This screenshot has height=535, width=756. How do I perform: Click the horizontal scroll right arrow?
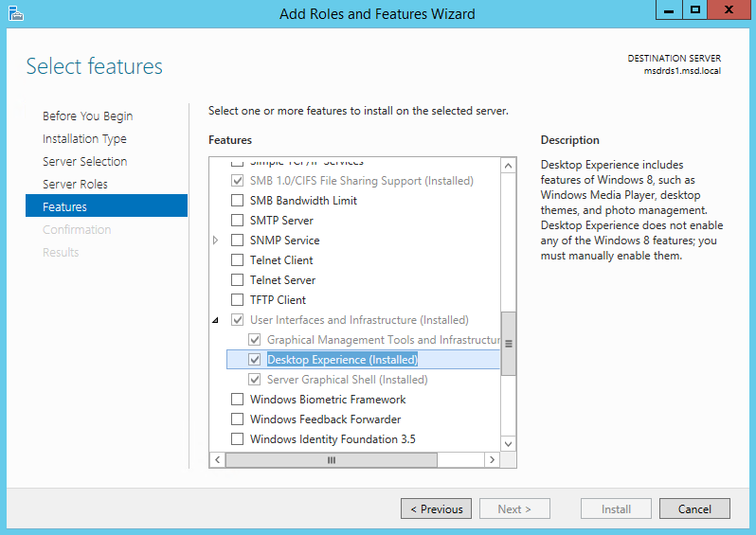[491, 459]
